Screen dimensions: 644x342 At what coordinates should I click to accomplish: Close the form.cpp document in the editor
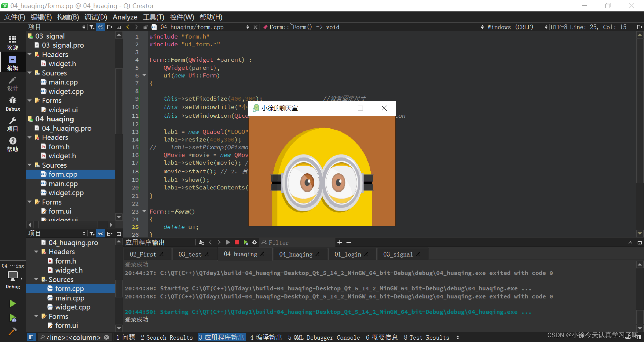[256, 27]
